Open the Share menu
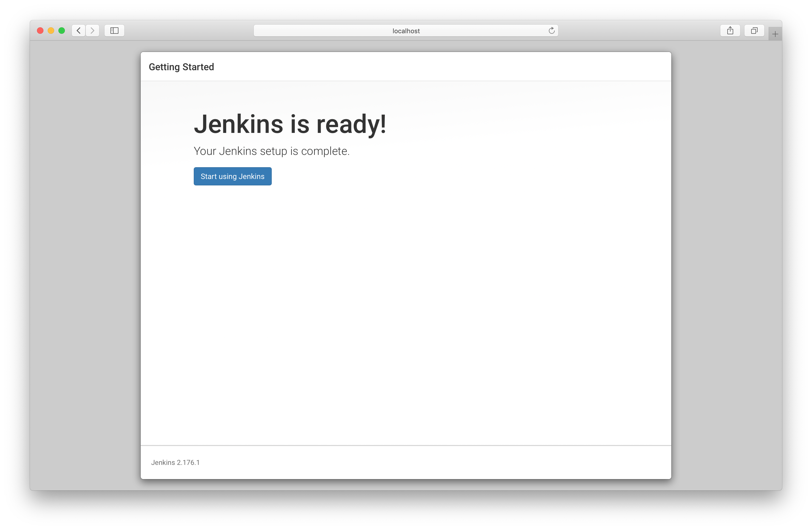Image resolution: width=812 pixels, height=530 pixels. pyautogui.click(x=730, y=30)
